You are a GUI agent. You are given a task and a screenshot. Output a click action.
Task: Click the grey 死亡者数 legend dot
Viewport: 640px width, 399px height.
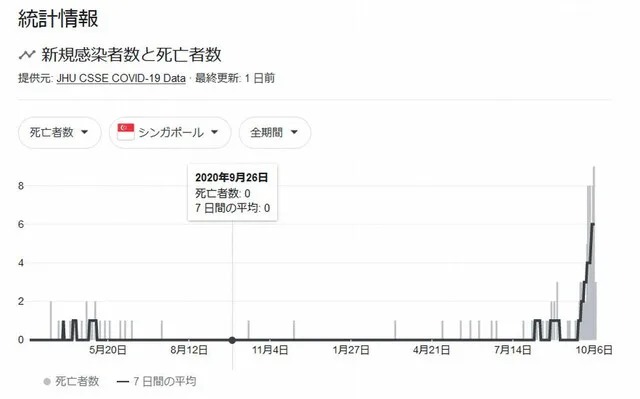click(47, 381)
